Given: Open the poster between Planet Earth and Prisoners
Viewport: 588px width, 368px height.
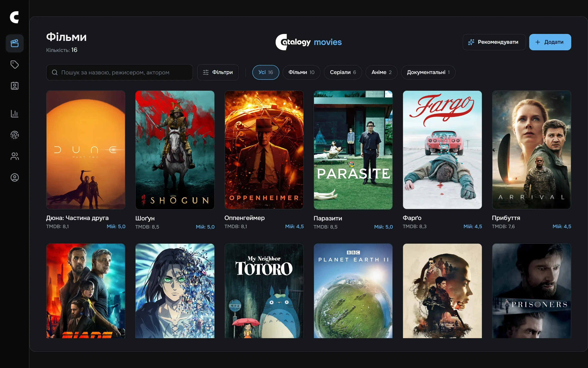Looking at the screenshot, I should [442, 291].
